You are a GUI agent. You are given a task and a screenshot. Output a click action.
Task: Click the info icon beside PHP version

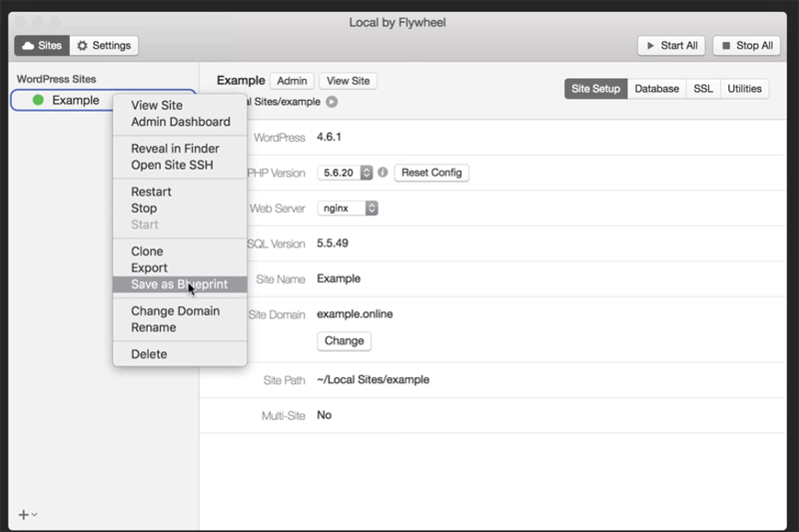click(x=383, y=173)
